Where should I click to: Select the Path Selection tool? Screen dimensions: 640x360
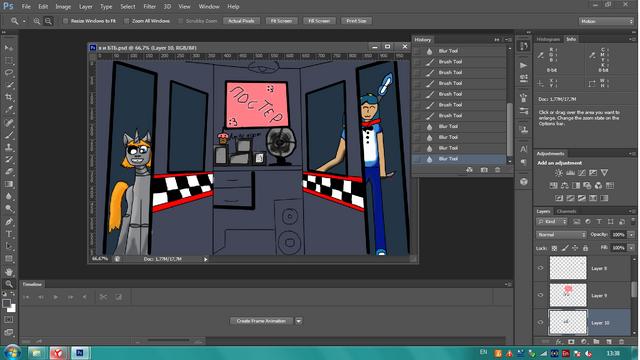coord(9,246)
